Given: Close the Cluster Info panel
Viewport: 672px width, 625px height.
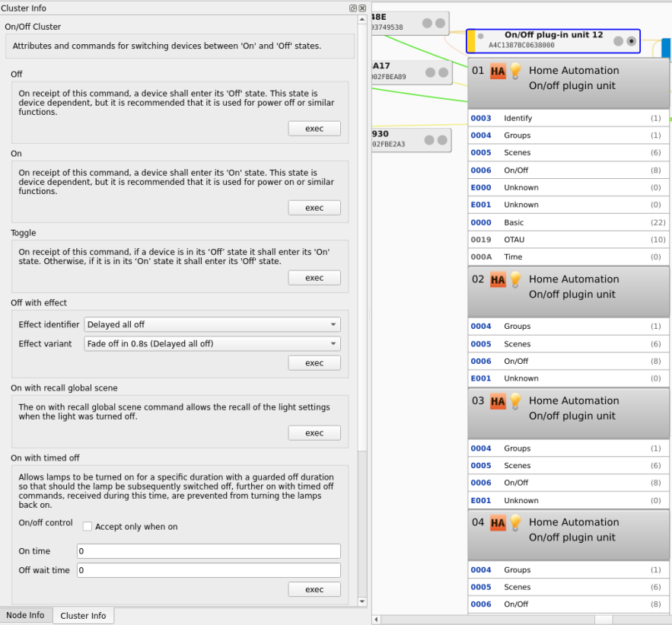Looking at the screenshot, I should (x=362, y=8).
